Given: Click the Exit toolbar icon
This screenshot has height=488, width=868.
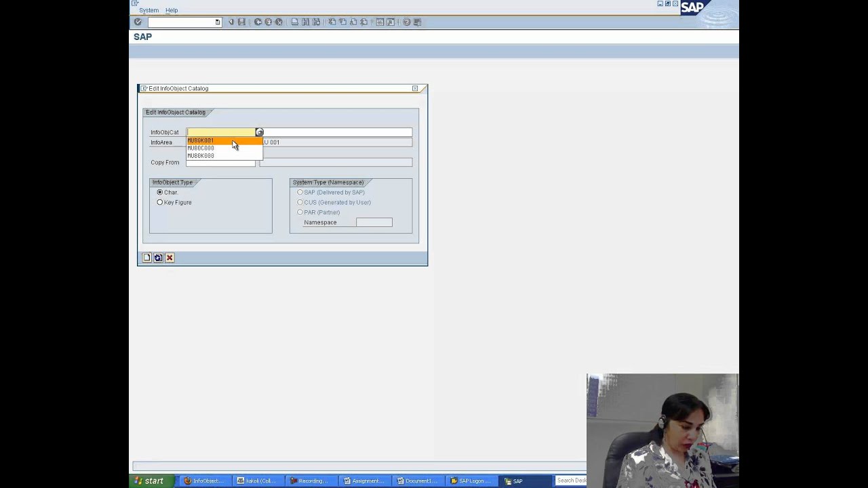Looking at the screenshot, I should 269,22.
